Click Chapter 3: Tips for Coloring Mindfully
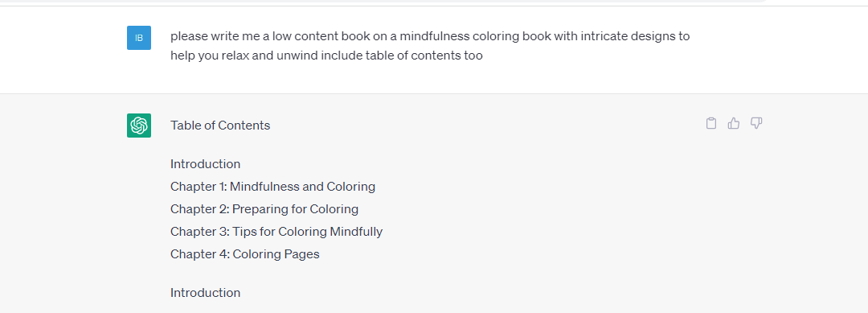The height and width of the screenshot is (313, 868). point(276,232)
